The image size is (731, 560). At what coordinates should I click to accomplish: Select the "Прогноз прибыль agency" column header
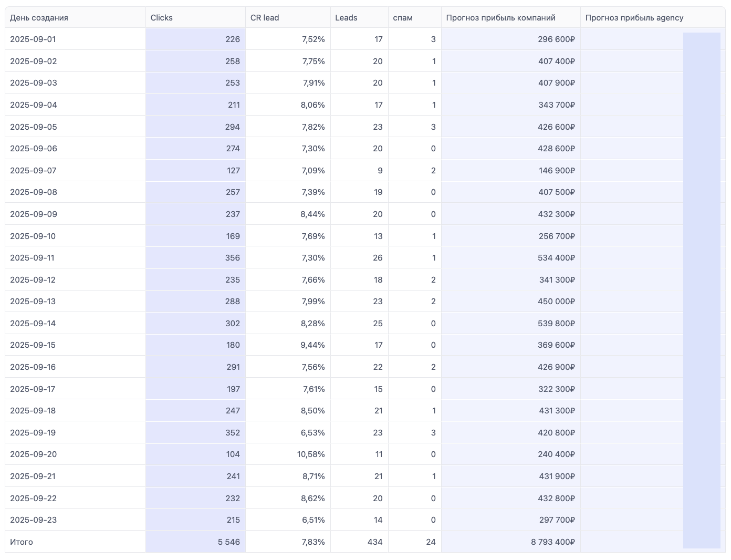pos(634,18)
